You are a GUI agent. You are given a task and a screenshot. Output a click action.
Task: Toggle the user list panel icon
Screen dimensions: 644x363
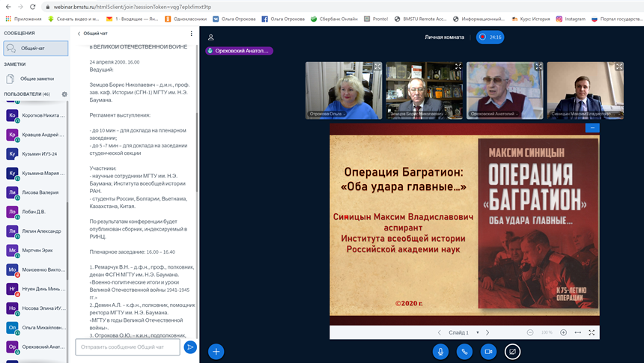click(x=211, y=37)
